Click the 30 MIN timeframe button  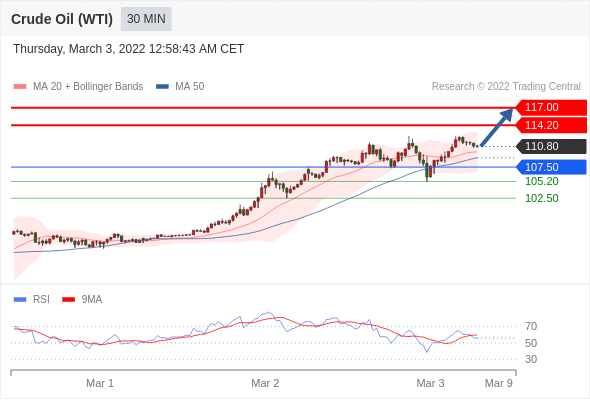click(146, 19)
